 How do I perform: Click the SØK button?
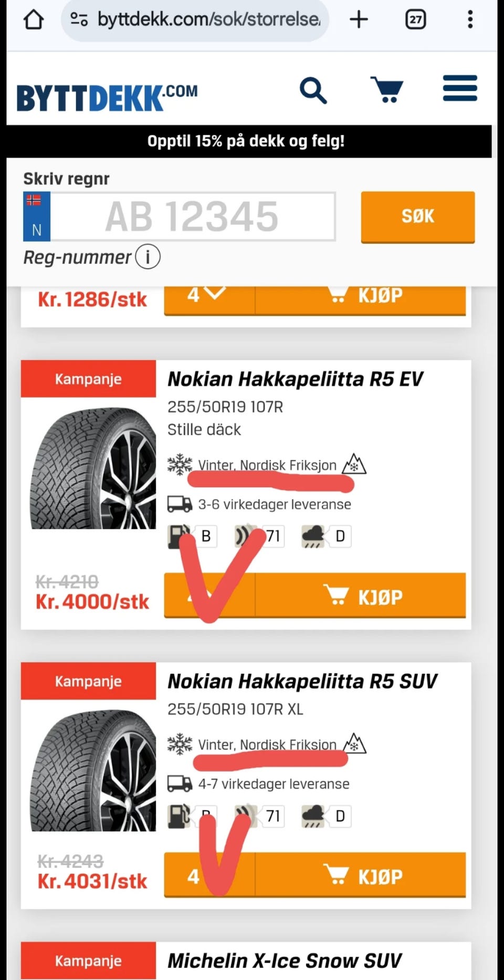[418, 217]
